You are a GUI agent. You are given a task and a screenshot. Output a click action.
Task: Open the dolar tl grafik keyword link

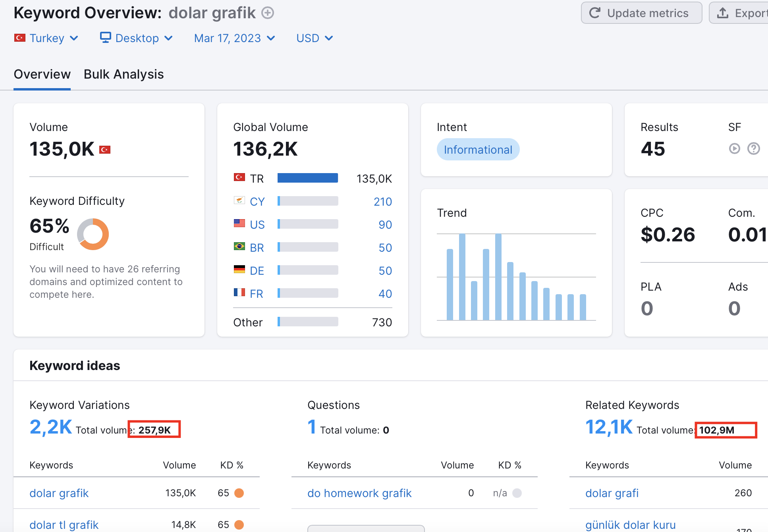64,525
